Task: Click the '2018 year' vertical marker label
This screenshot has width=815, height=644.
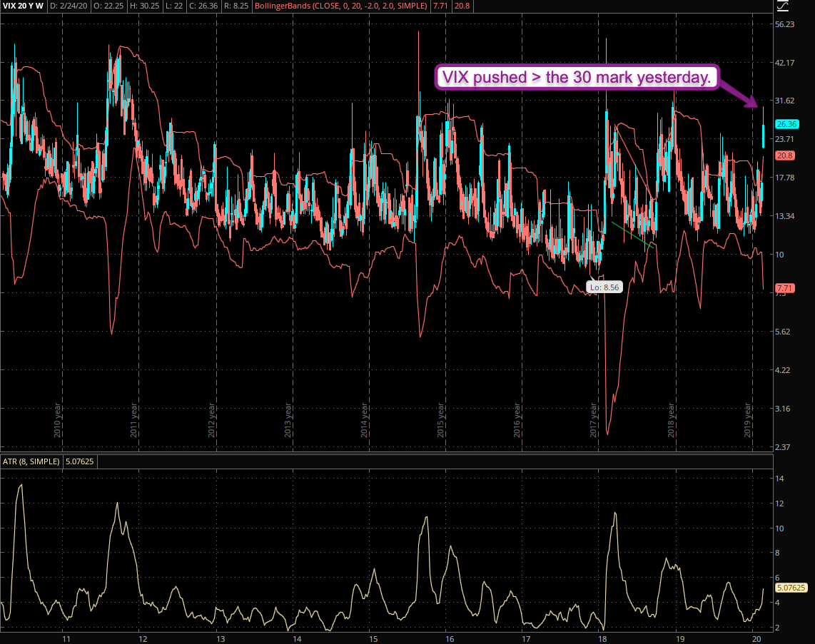Action: point(672,421)
